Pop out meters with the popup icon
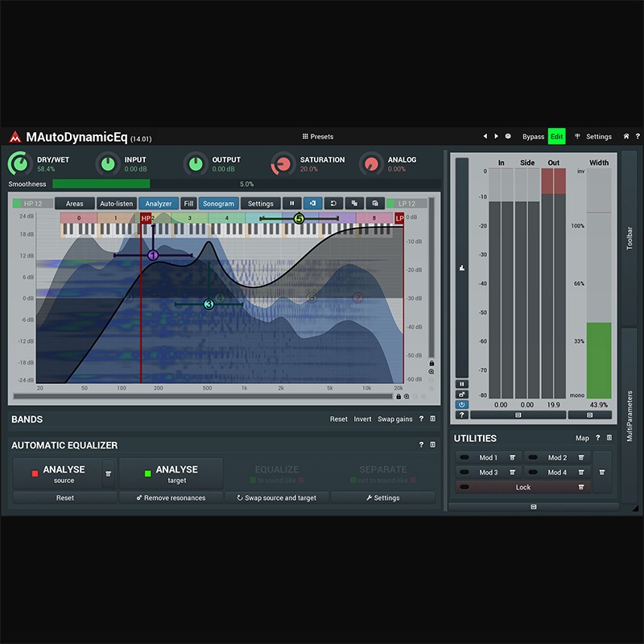644x644 pixels. (461, 394)
